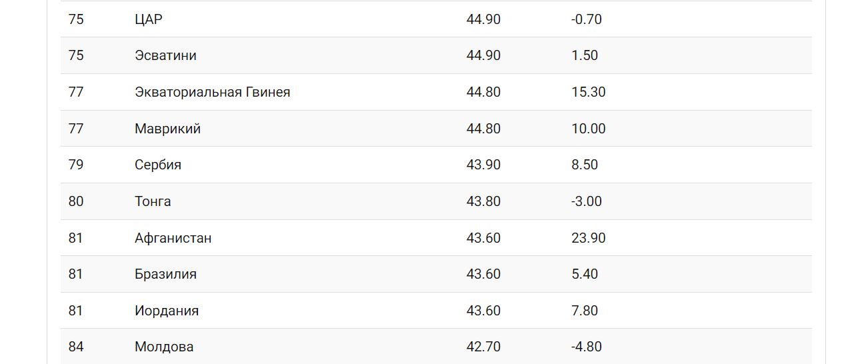The height and width of the screenshot is (364, 868).
Task: Select the change value 23.90
Action: (588, 238)
